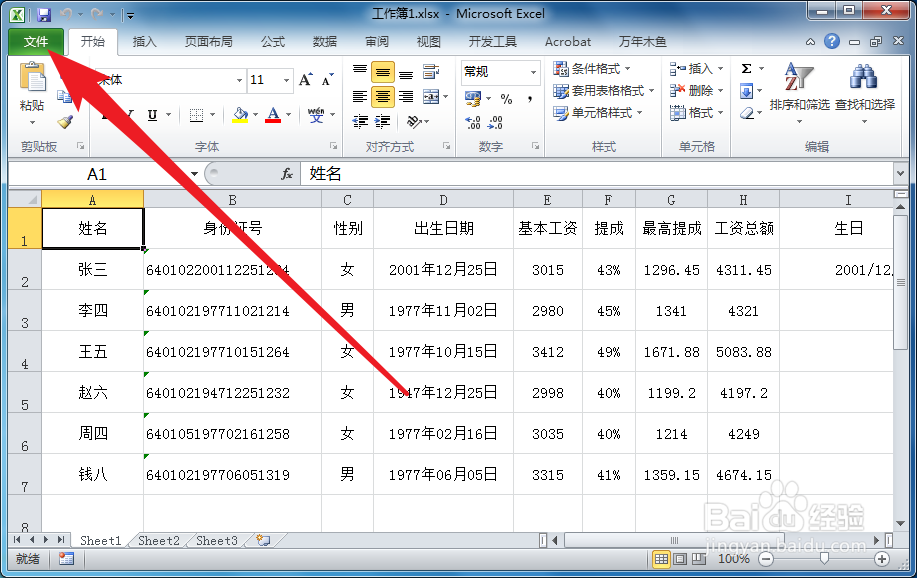917x578 pixels.
Task: Open 套用表格格式 dropdown
Action: 603,91
